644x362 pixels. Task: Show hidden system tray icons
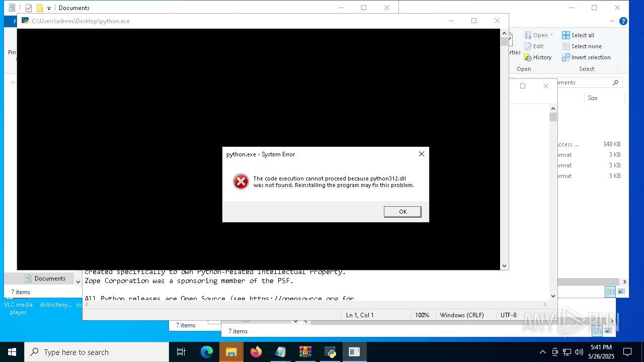pos(542,352)
